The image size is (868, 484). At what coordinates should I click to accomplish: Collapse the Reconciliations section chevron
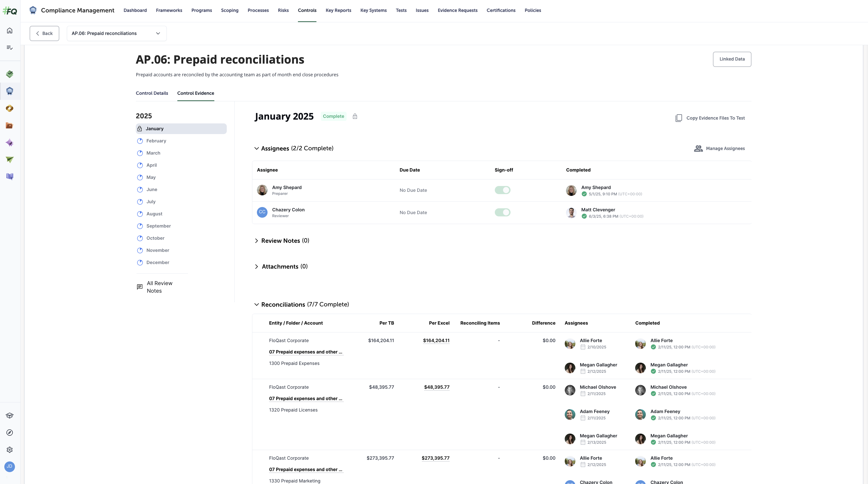pos(257,304)
